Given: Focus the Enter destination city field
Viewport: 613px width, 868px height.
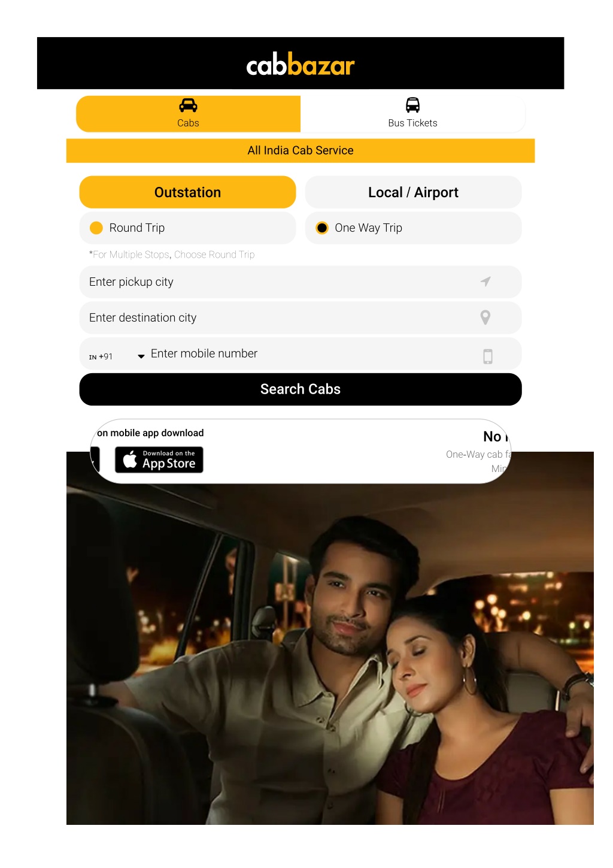Looking at the screenshot, I should 301,317.
